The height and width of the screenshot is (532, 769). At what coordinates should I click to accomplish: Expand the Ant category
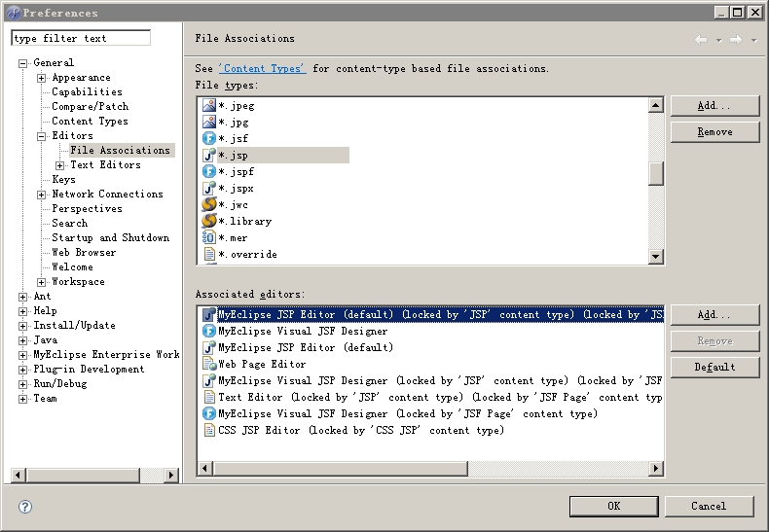pos(22,297)
